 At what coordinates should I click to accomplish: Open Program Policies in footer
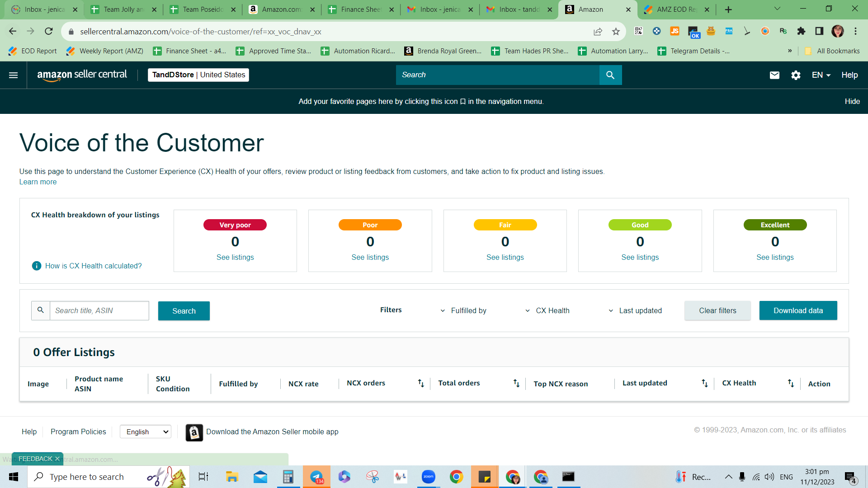coord(78,432)
